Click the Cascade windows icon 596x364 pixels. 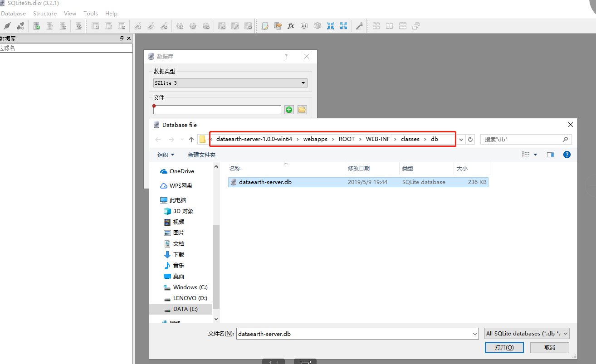point(416,26)
